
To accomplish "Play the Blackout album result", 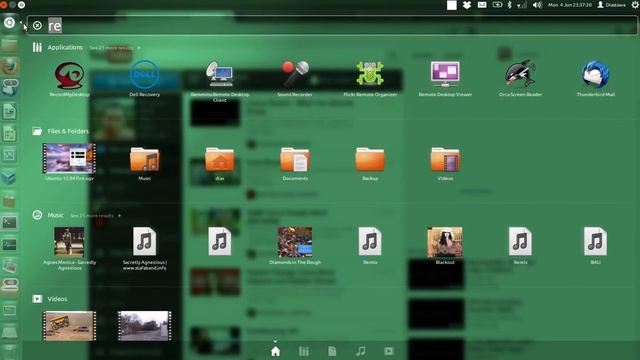I will [445, 245].
